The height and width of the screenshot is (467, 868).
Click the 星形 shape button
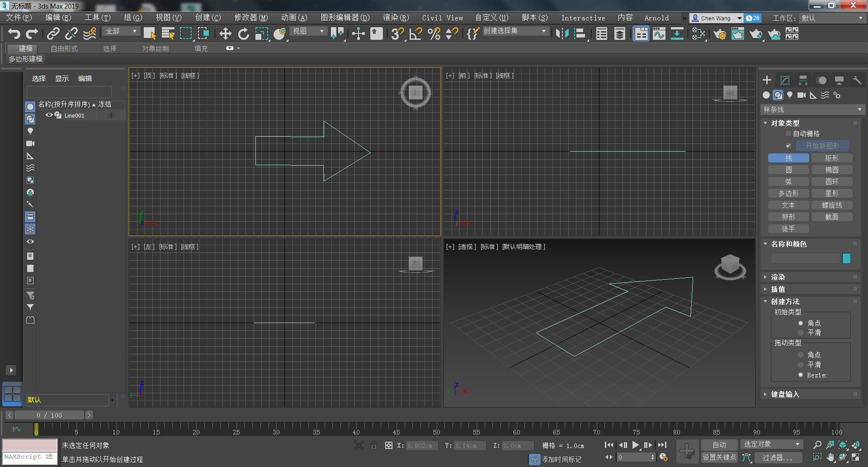(832, 193)
